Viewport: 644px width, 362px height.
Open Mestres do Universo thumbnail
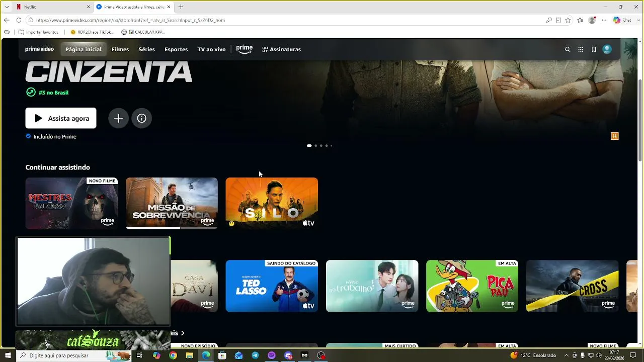pos(71,203)
